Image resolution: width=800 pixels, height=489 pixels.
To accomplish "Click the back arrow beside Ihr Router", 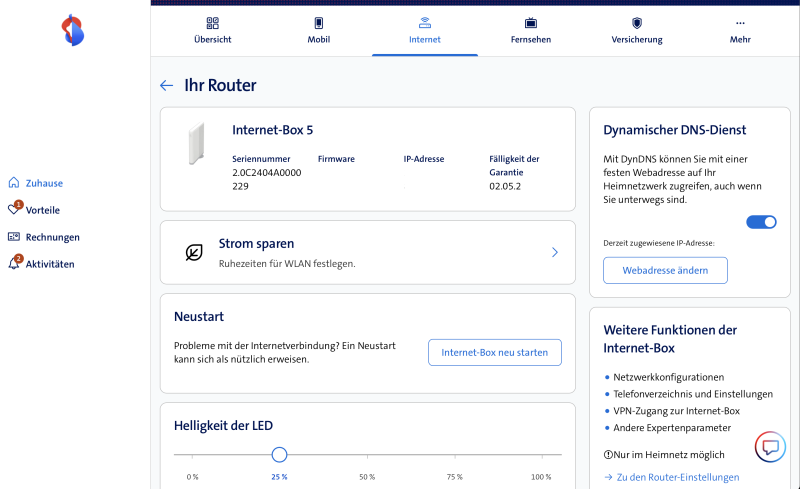I will 166,86.
